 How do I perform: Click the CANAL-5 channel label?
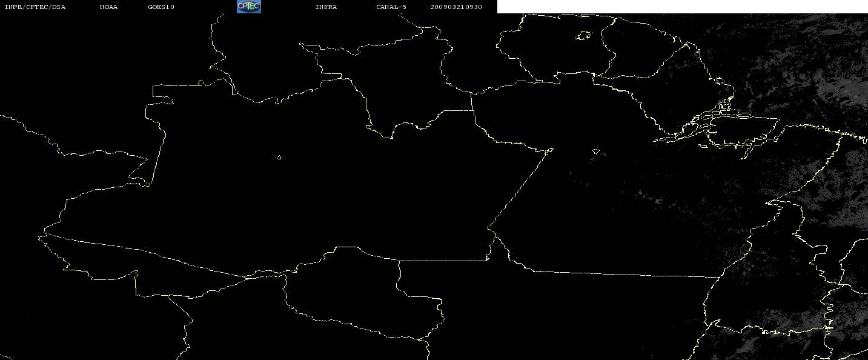coord(391,7)
